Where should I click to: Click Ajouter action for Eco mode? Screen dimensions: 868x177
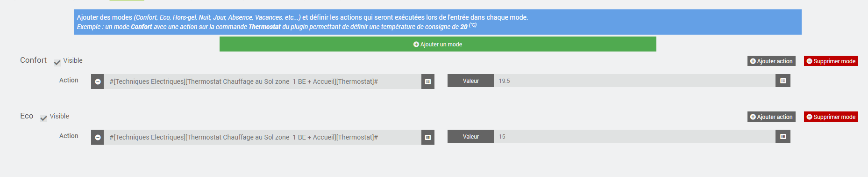[x=771, y=117]
